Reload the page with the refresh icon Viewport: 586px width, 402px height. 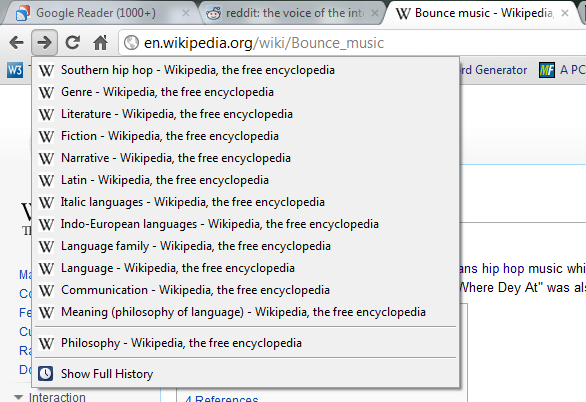73,43
